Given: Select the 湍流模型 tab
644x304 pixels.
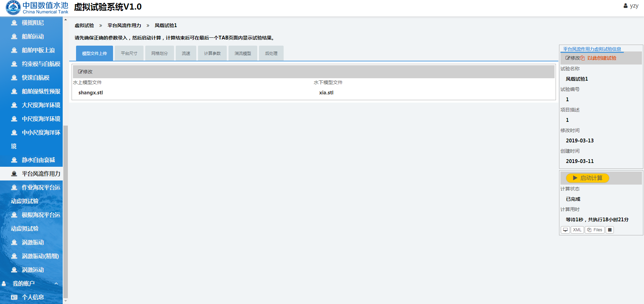Looking at the screenshot, I should click(x=243, y=54).
